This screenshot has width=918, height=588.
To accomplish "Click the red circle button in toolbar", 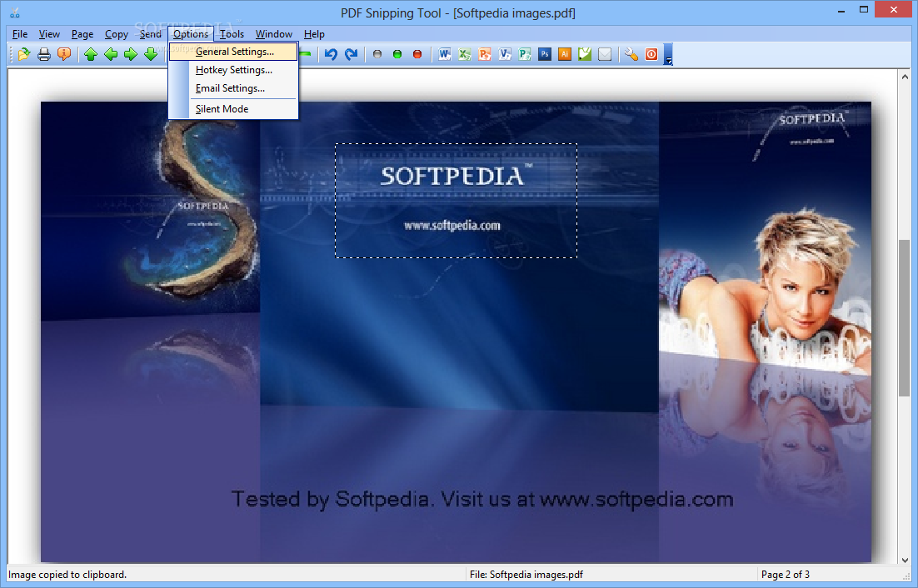I will [x=417, y=54].
